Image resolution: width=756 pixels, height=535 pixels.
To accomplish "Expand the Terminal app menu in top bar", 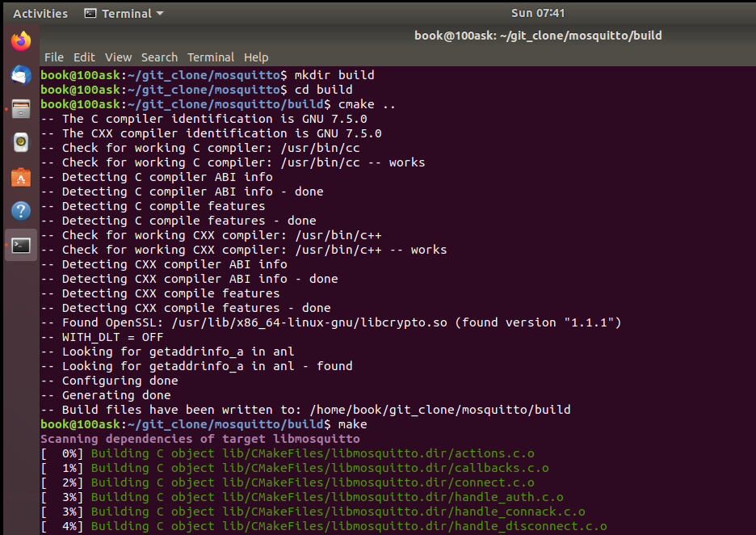I will 124,14.
